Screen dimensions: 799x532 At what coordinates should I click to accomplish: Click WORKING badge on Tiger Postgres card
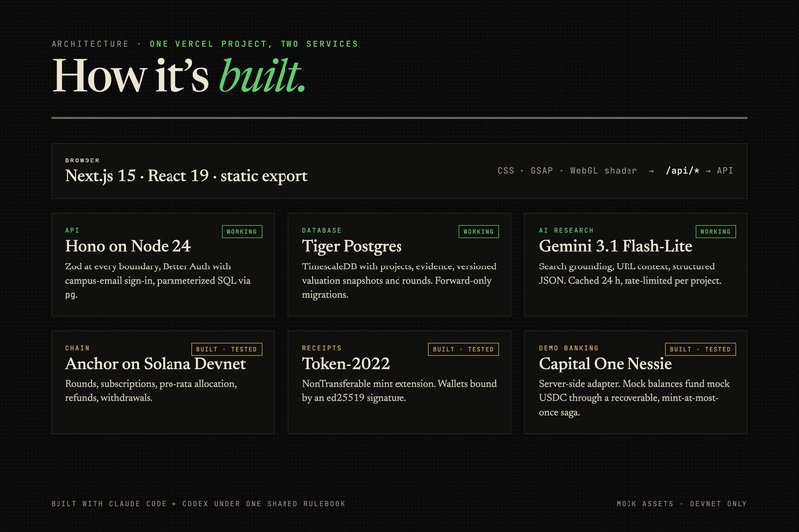[479, 232]
